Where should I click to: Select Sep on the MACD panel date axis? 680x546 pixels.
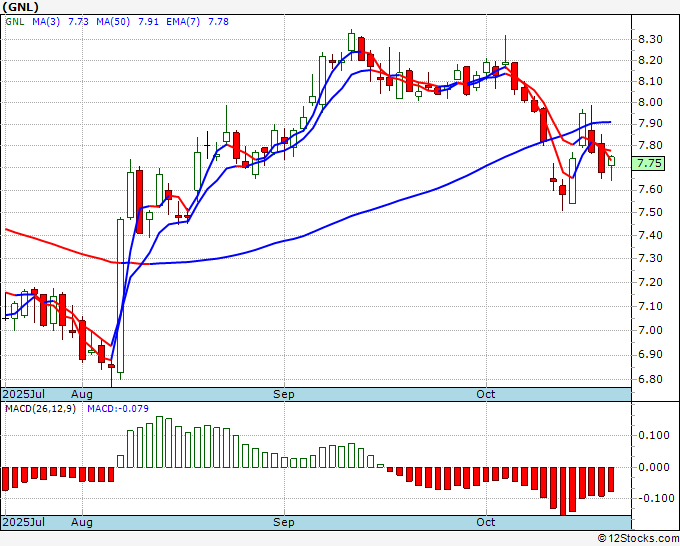(284, 522)
